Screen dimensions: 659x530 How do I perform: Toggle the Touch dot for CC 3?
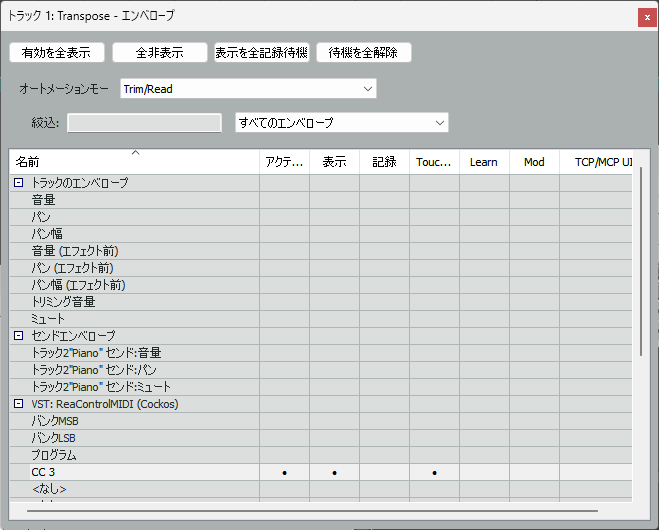coord(434,472)
